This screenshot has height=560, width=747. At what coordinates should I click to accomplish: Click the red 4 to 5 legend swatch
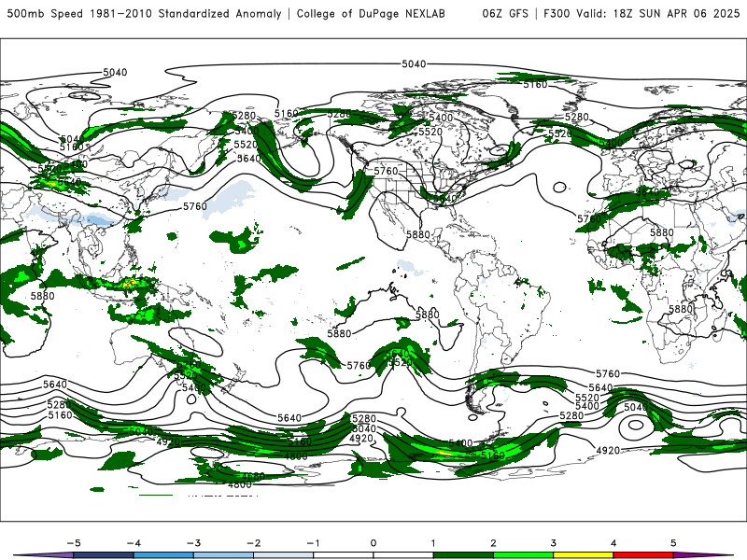click(643, 555)
